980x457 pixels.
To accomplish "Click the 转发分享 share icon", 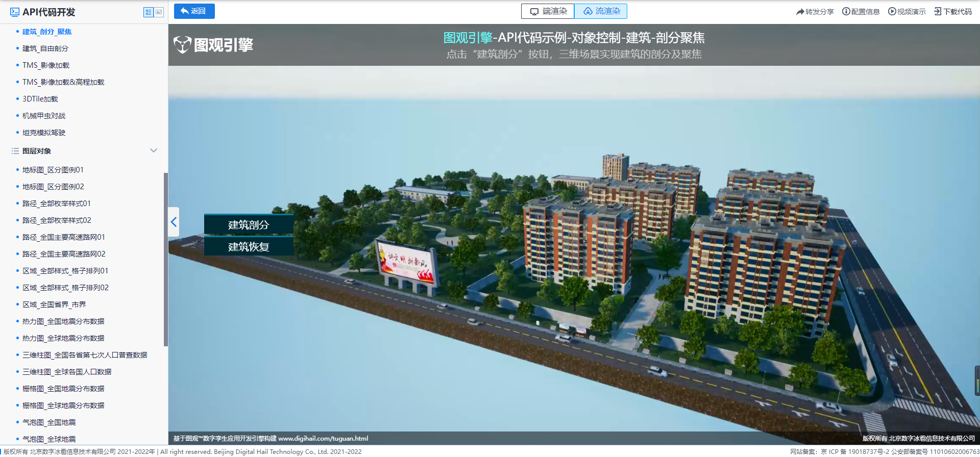I will [800, 12].
